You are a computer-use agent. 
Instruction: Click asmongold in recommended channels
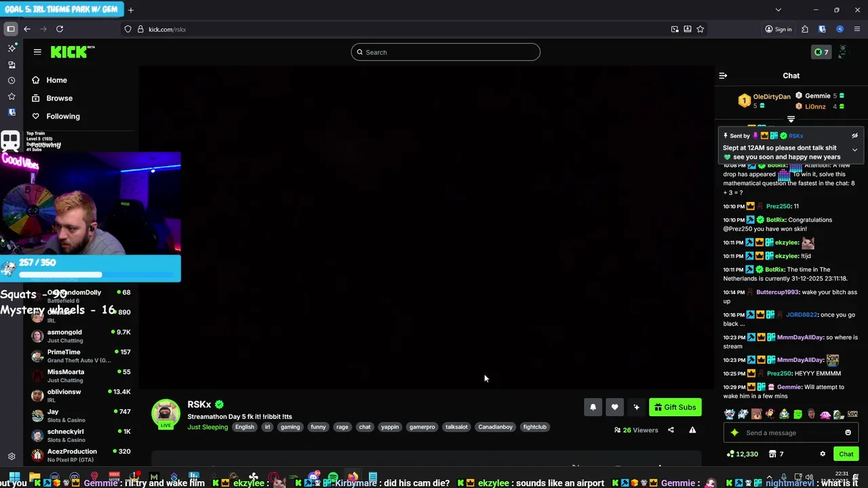80,336
